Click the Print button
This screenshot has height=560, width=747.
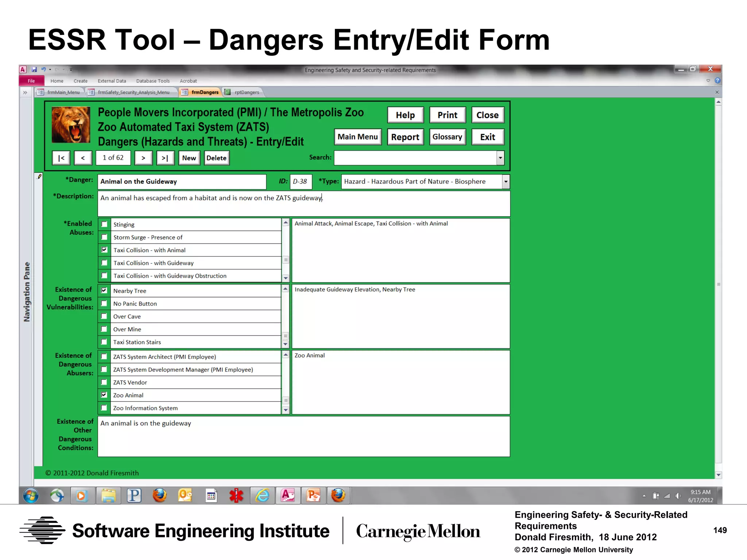448,115
